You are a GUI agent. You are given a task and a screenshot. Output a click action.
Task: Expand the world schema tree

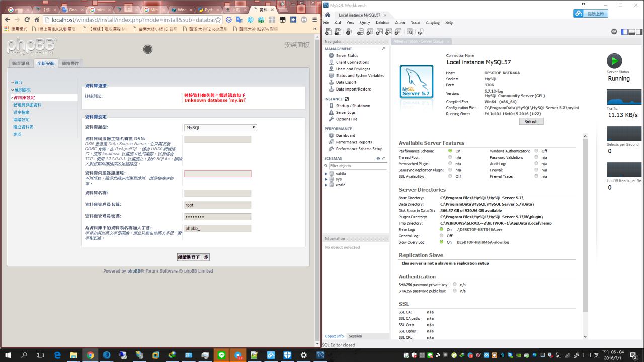(326, 185)
